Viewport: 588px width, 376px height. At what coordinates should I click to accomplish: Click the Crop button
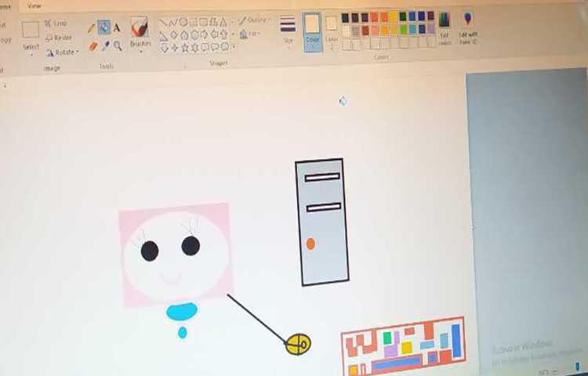pos(56,23)
